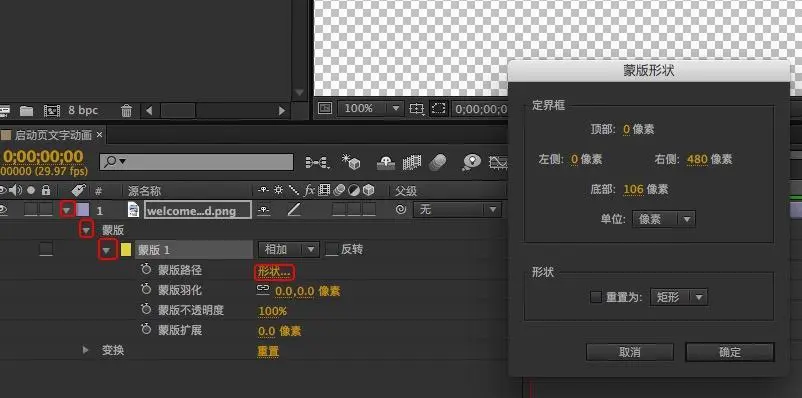This screenshot has height=398, width=802.
Task: Click the lock column header icon
Action: 46,190
